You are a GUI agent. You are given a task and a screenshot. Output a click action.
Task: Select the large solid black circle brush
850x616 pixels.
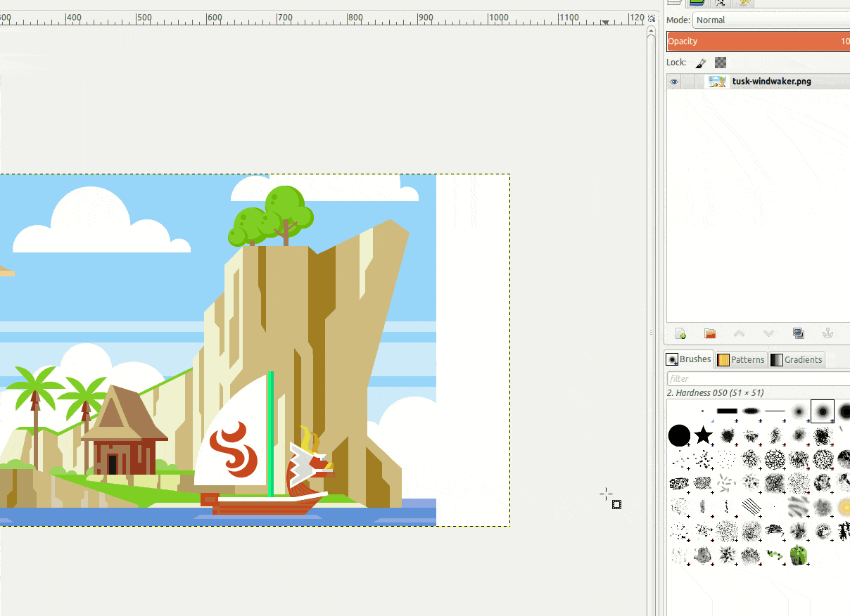(x=679, y=435)
